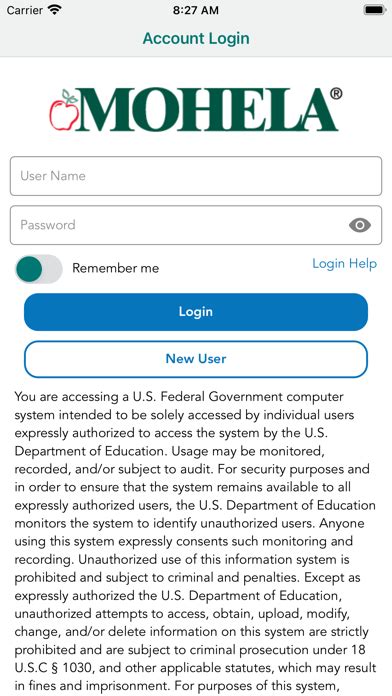Tap the Wi-Fi icon in the status bar
392x696 pixels.
55,10
